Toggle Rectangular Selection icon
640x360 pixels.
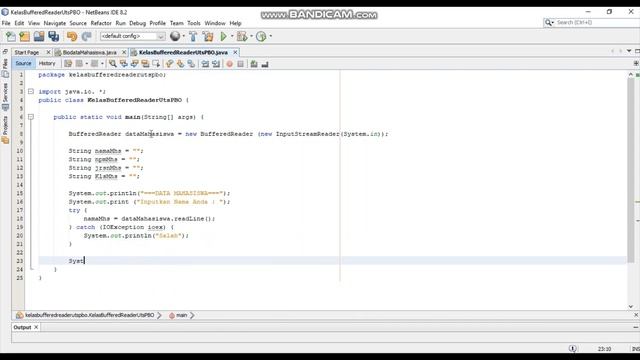pyautogui.click(x=156, y=64)
